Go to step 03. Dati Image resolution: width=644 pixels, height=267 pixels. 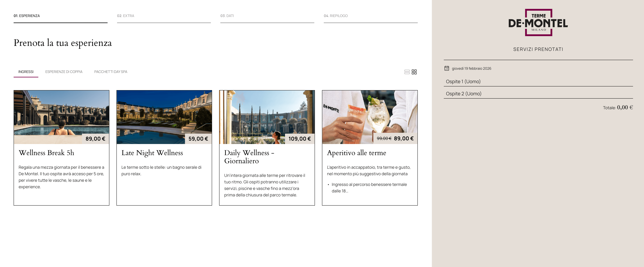(227, 16)
